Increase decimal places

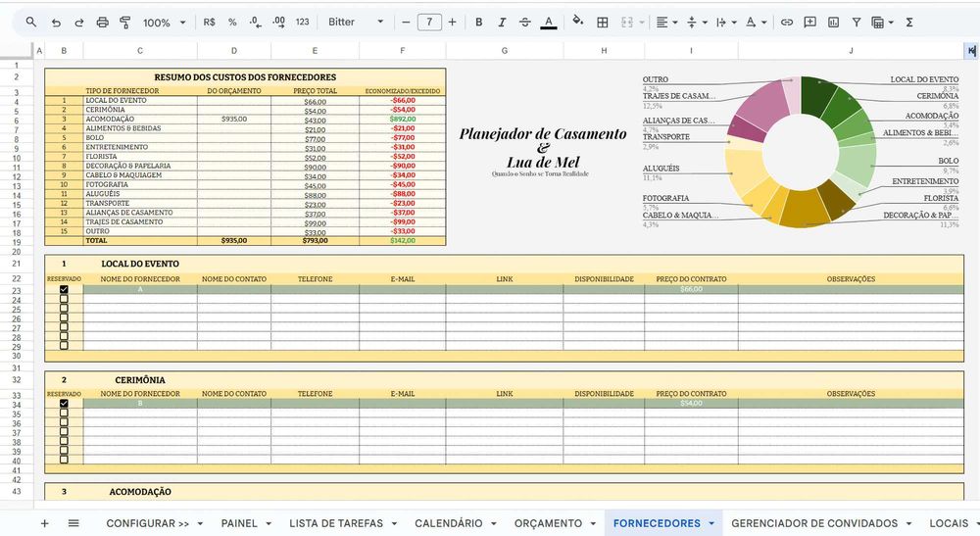(x=278, y=22)
